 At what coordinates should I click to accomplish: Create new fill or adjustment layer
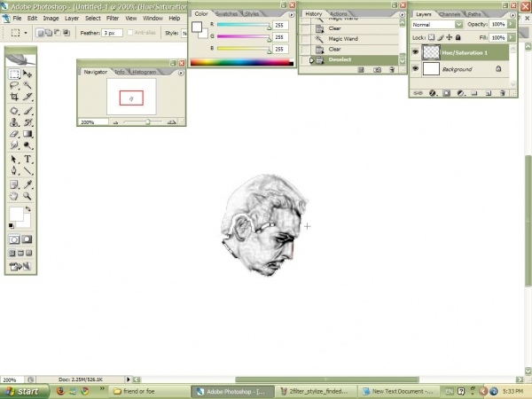pyautogui.click(x=460, y=93)
